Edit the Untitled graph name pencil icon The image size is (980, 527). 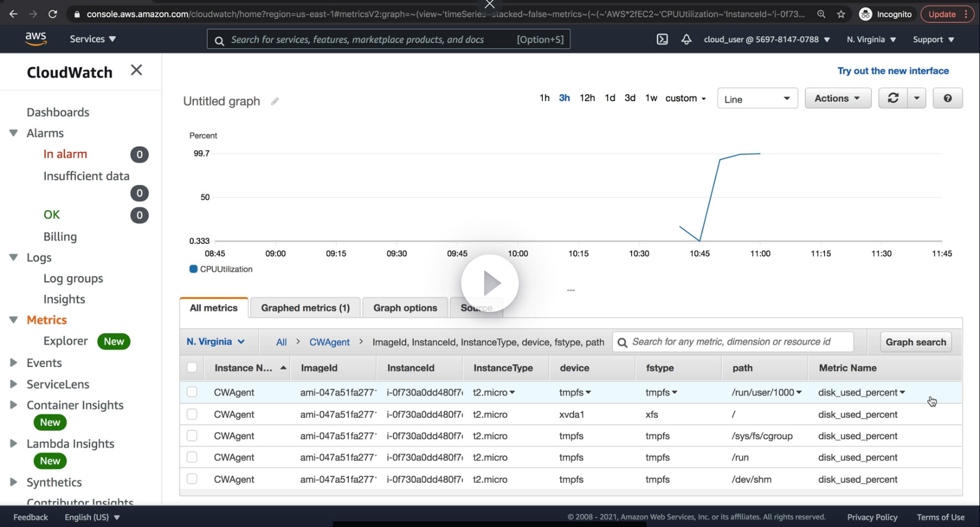tap(275, 101)
